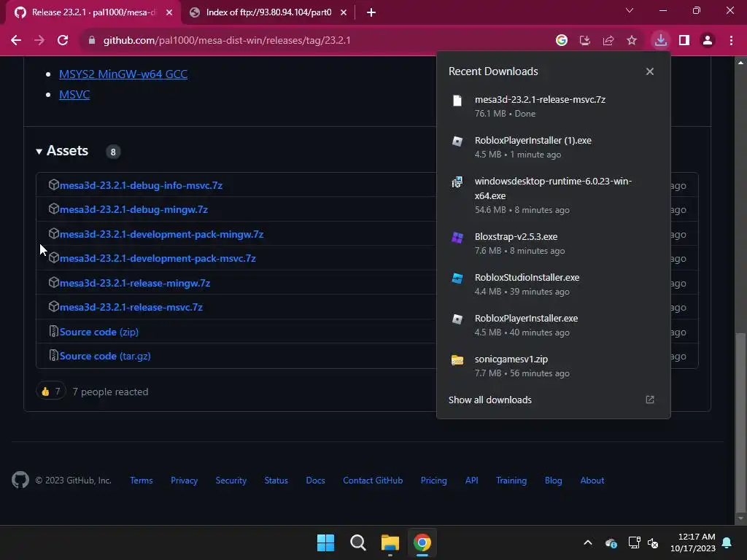
Task: Switch to the Release 23.2.1 tab
Action: coord(93,12)
